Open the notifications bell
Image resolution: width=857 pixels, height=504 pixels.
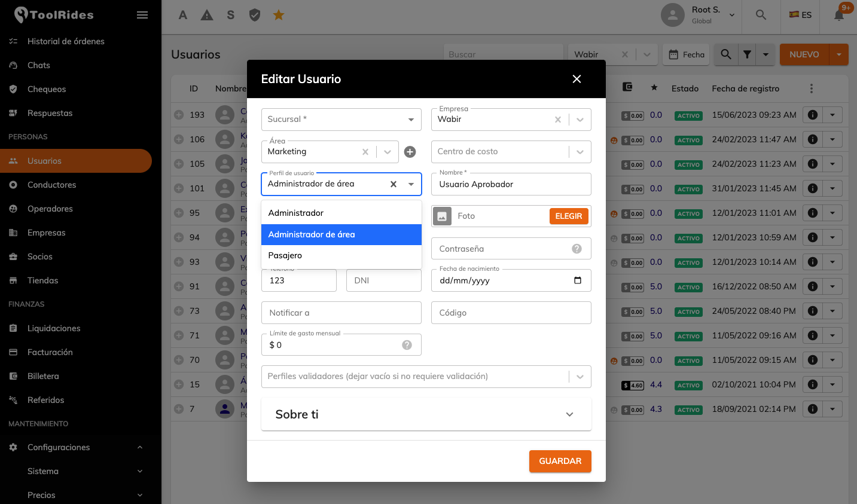tap(839, 15)
